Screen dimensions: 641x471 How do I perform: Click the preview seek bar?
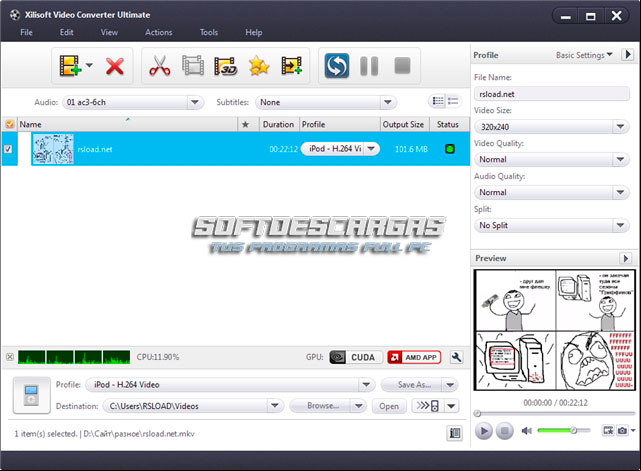(555, 413)
